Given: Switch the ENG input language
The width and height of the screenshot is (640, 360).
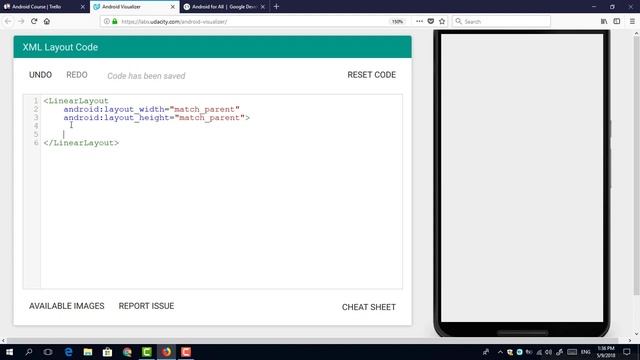Looking at the screenshot, I should tap(586, 352).
